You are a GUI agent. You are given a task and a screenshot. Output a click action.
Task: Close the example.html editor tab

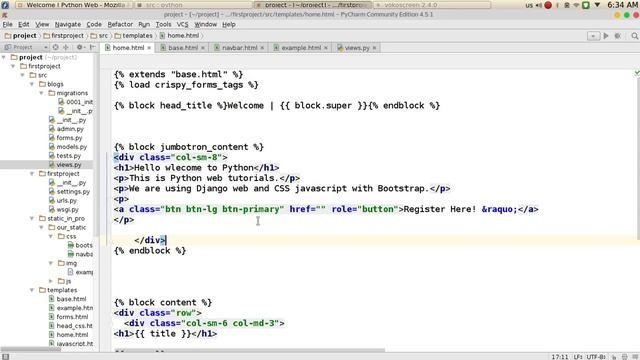click(x=326, y=48)
